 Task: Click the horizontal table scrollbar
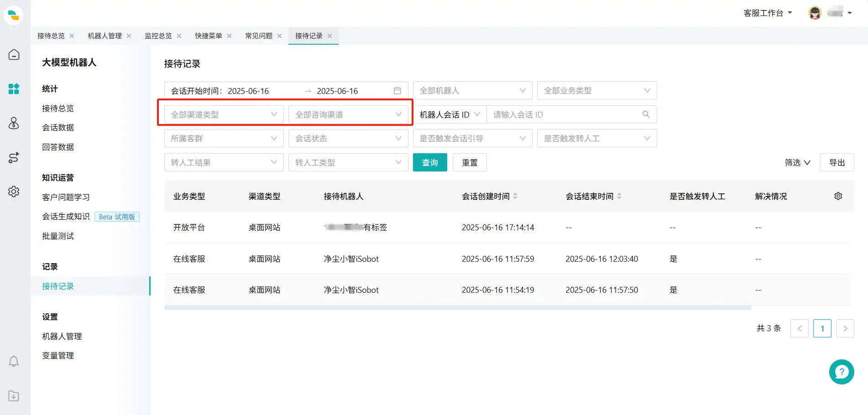[x=458, y=308]
